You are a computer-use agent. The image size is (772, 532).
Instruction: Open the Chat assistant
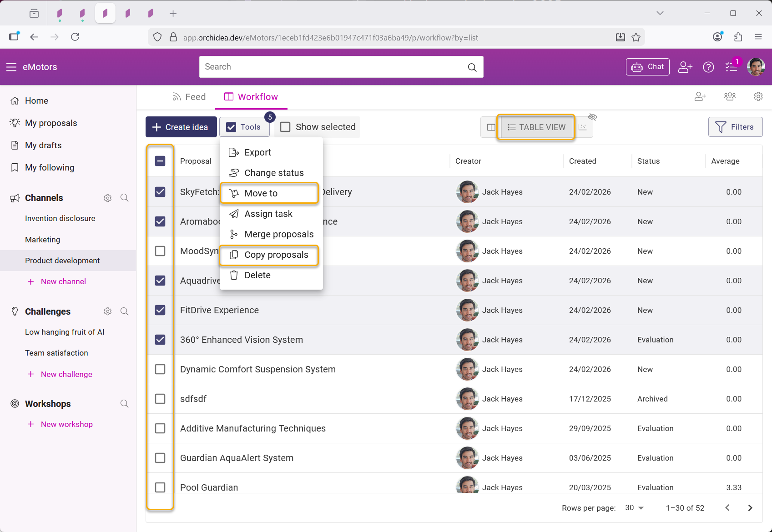tap(647, 67)
